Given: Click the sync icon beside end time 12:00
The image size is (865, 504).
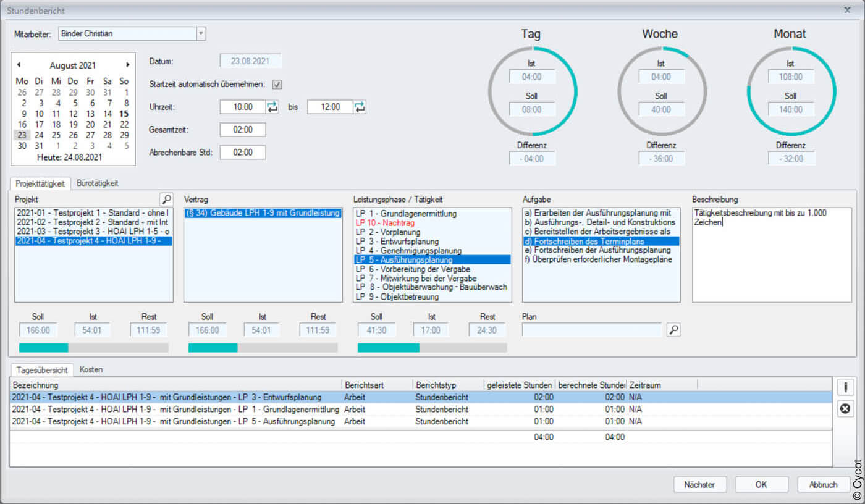Looking at the screenshot, I should coord(360,107).
